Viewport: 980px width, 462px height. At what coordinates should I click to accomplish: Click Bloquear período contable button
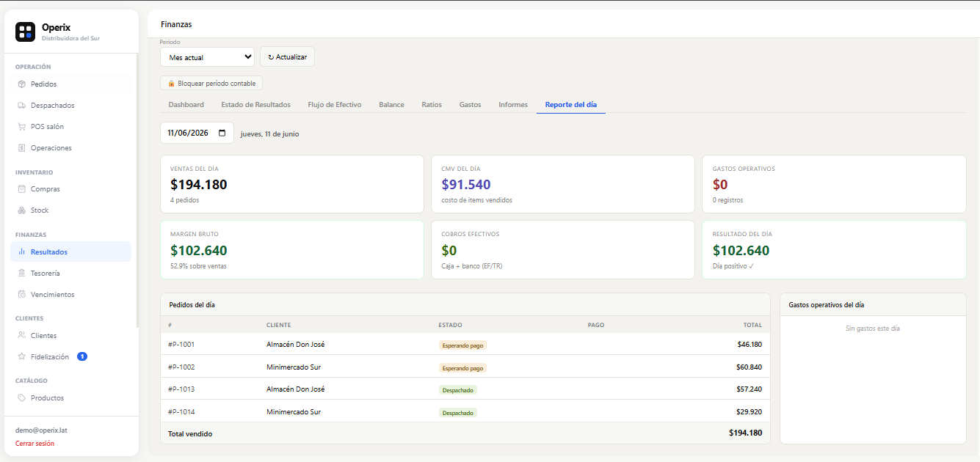click(211, 84)
